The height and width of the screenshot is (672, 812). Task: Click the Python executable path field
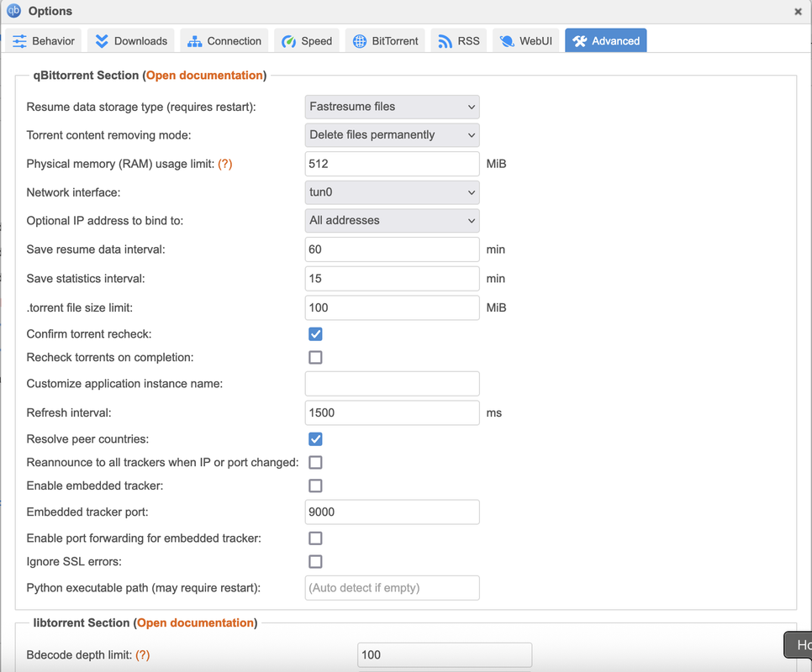pyautogui.click(x=392, y=588)
